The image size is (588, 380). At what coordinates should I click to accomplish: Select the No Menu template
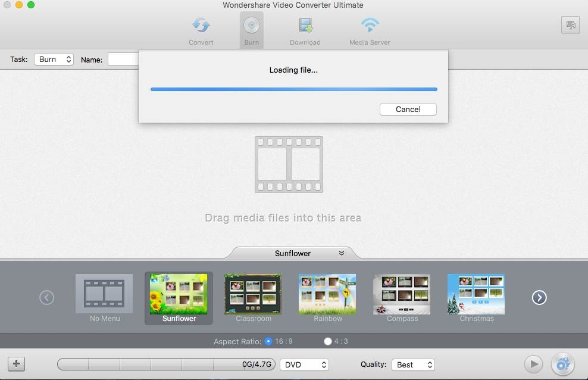pyautogui.click(x=104, y=298)
